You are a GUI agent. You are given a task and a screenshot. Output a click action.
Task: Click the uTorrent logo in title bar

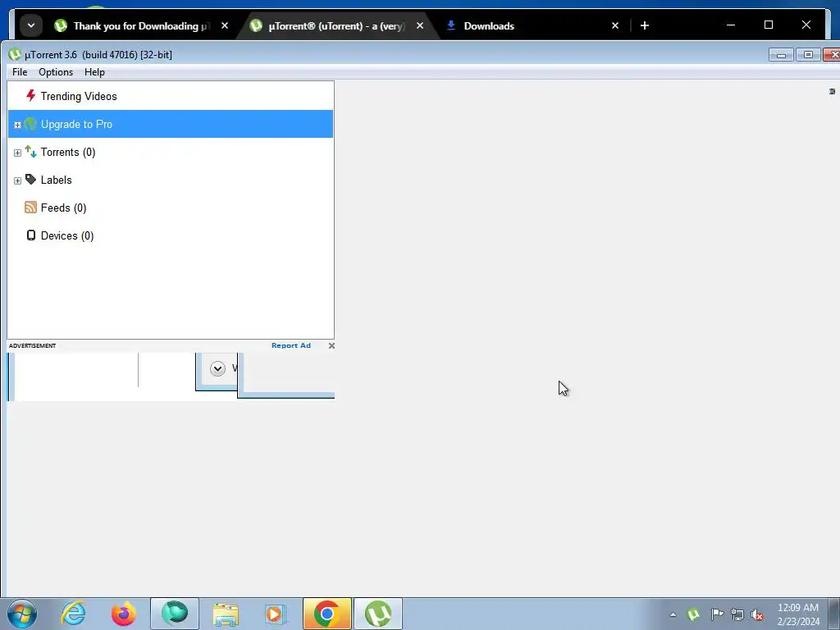pyautogui.click(x=15, y=55)
